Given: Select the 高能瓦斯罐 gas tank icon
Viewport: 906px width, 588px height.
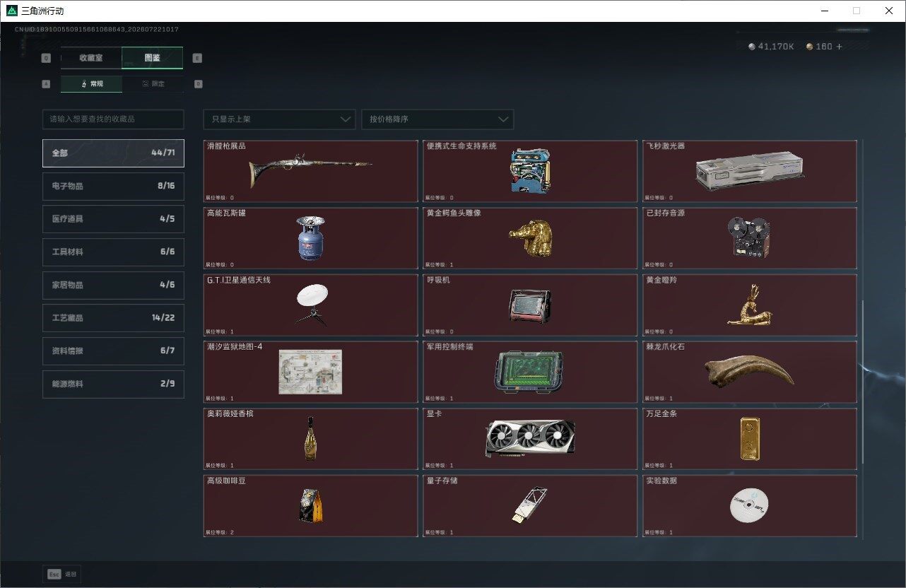Looking at the screenshot, I should 310,238.
